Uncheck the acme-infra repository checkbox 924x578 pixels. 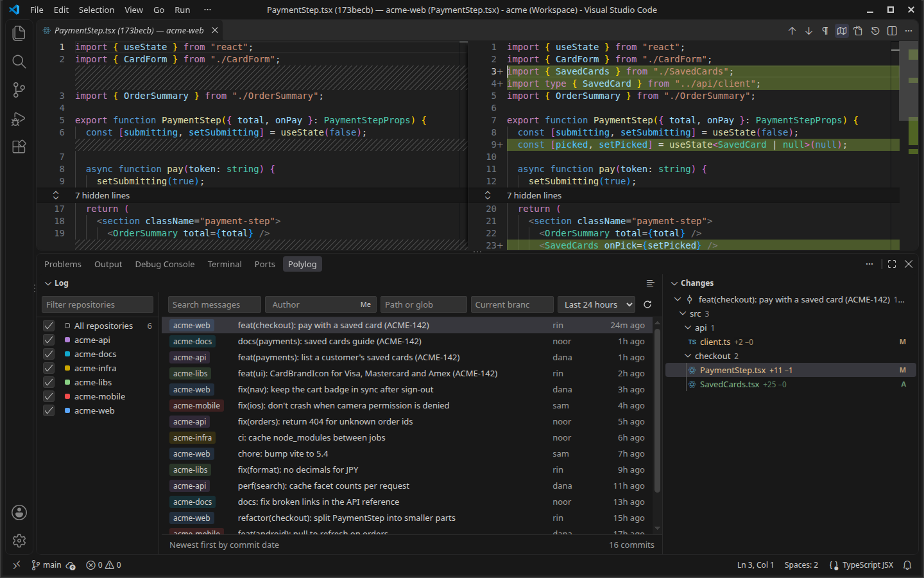coord(49,368)
